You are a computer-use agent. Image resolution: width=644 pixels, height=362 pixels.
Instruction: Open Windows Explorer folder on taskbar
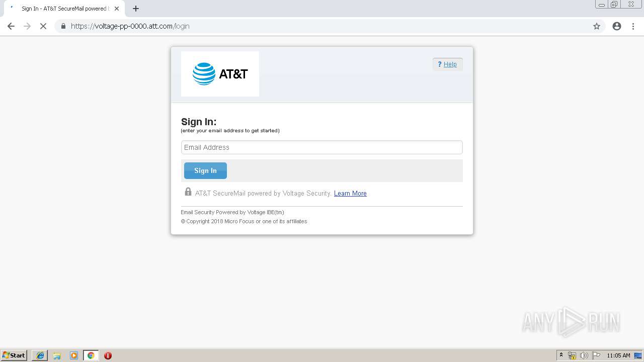coord(57,355)
